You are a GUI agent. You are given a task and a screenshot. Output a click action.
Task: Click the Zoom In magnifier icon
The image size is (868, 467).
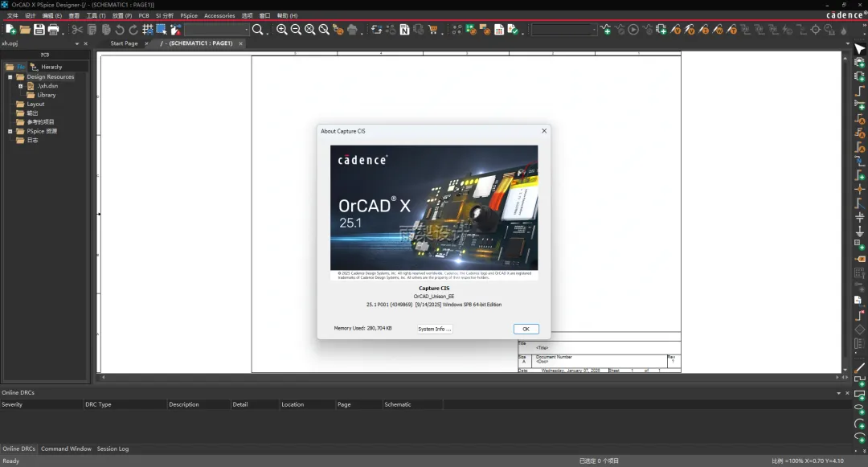click(282, 30)
